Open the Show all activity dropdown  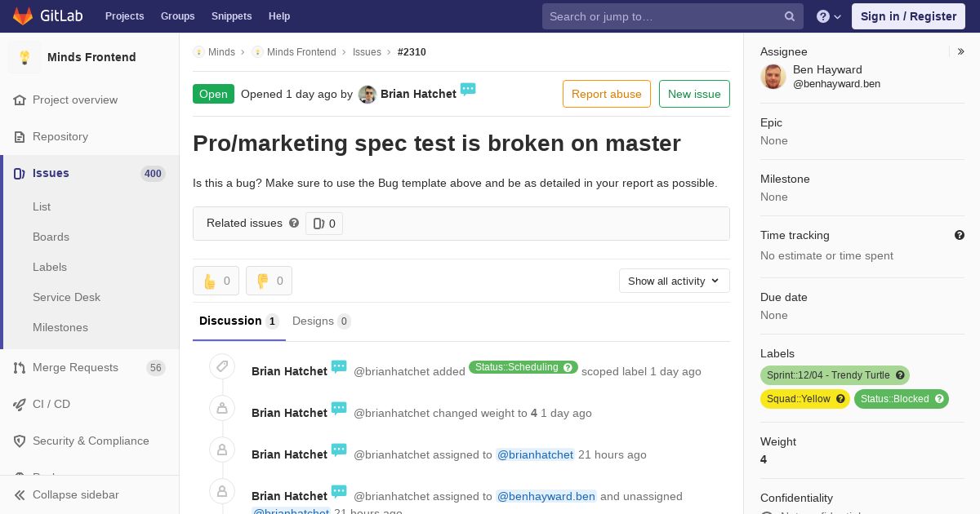(x=674, y=281)
